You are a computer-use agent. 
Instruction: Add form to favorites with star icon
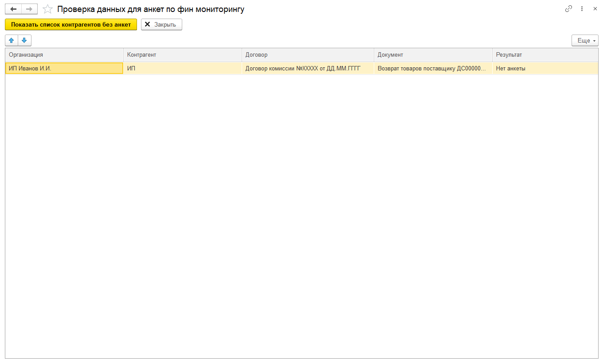(x=47, y=9)
